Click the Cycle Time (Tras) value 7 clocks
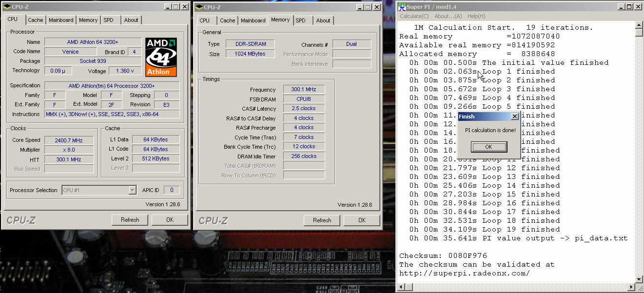Image resolution: width=644 pixels, height=293 pixels. 304,137
